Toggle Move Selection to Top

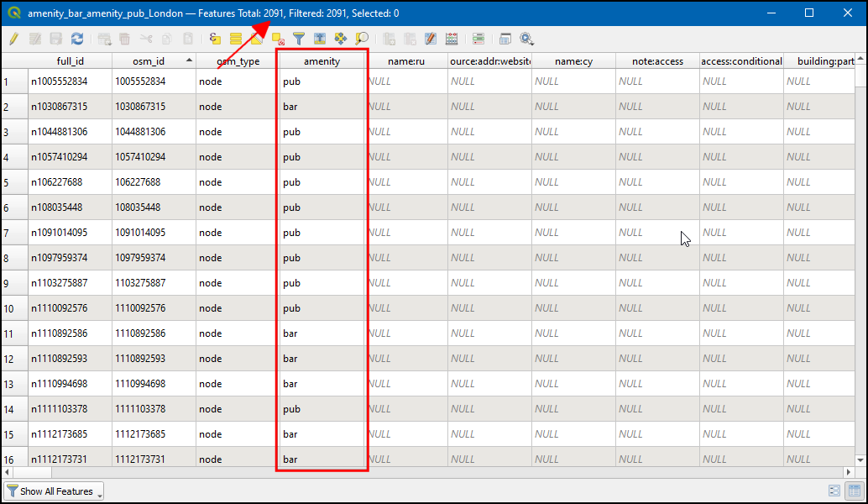pos(320,39)
